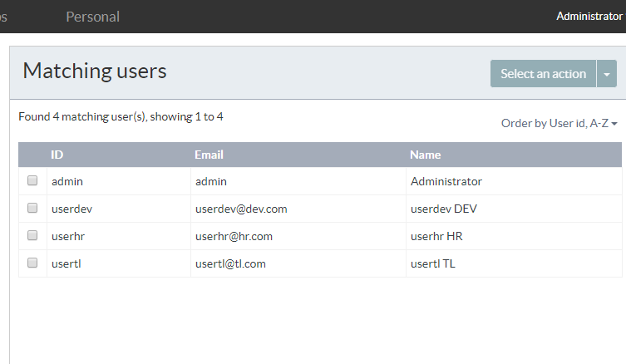
Task: Click the userhr@hr.com email cell
Action: (x=234, y=236)
